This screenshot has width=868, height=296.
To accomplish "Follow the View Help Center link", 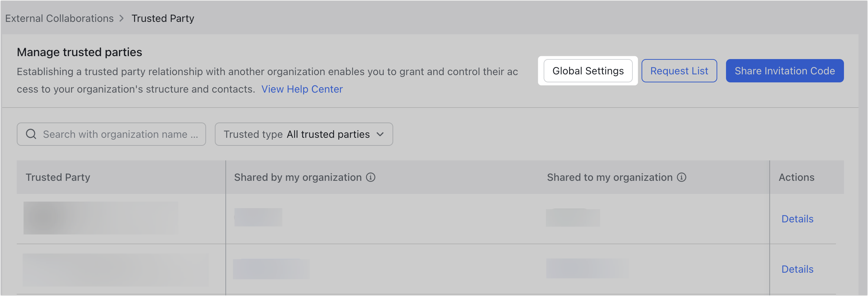I will [302, 89].
